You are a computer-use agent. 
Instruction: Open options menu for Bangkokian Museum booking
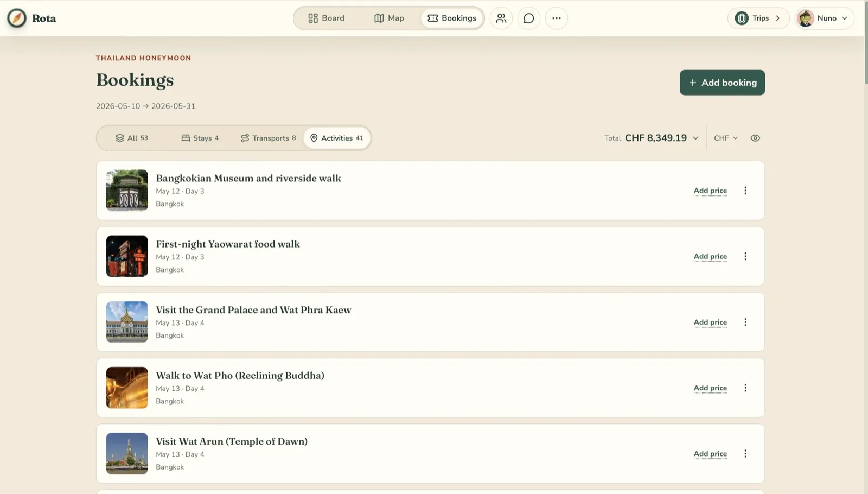(745, 191)
